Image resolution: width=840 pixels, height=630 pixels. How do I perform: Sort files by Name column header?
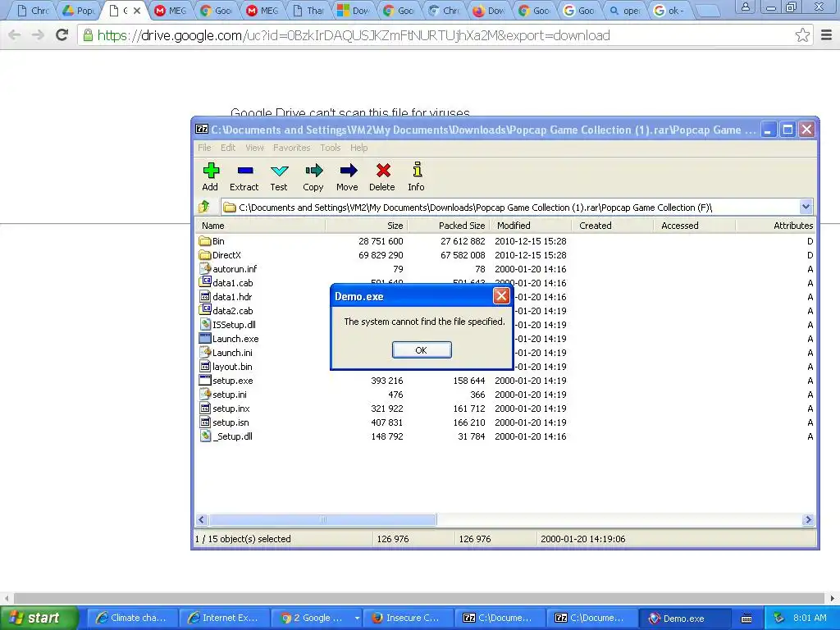coord(260,226)
